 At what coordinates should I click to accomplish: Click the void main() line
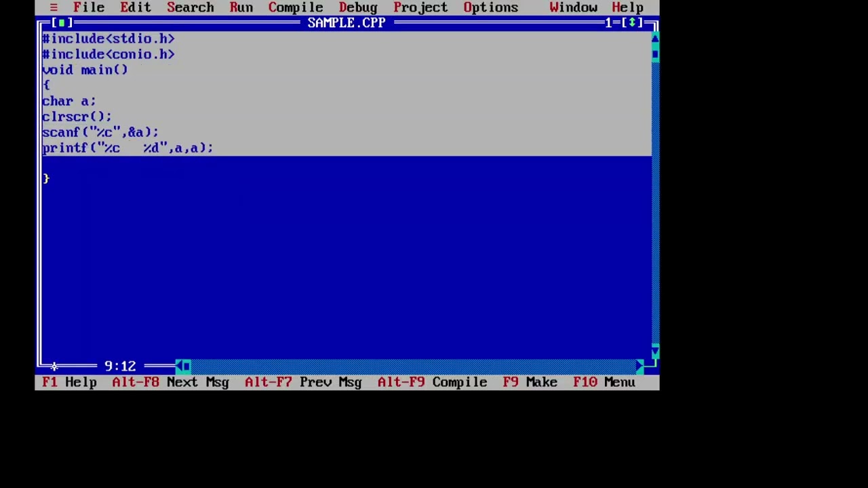pos(85,70)
